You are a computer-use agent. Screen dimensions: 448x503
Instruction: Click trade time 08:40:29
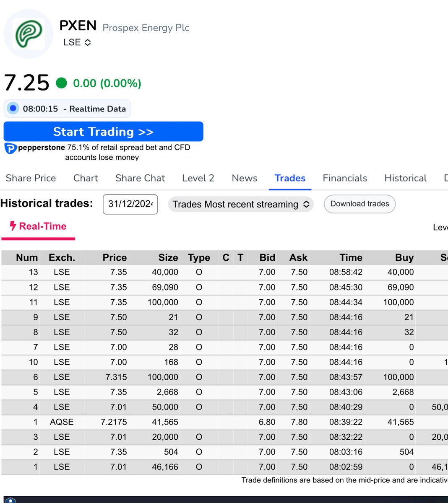click(x=346, y=407)
